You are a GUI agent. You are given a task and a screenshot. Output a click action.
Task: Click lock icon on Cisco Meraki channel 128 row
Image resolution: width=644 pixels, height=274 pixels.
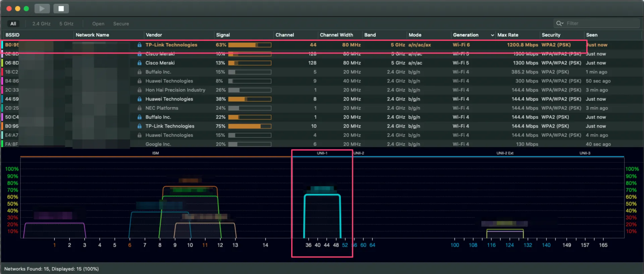139,63
